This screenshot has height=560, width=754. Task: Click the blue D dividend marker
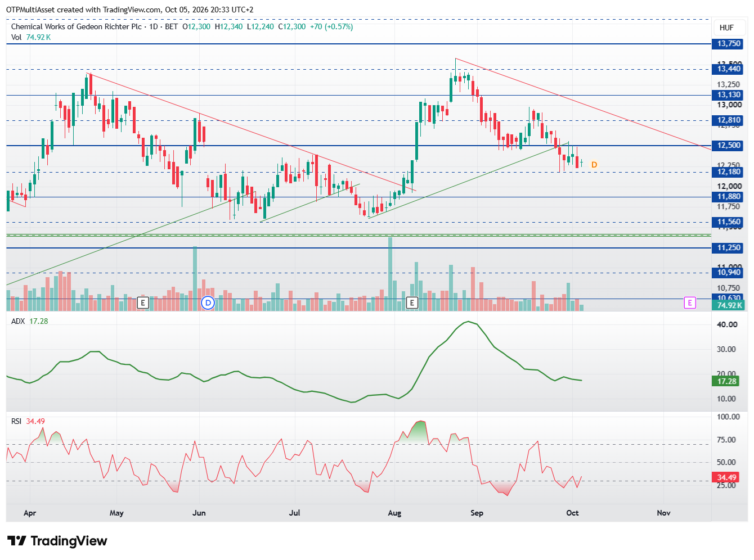pyautogui.click(x=208, y=303)
